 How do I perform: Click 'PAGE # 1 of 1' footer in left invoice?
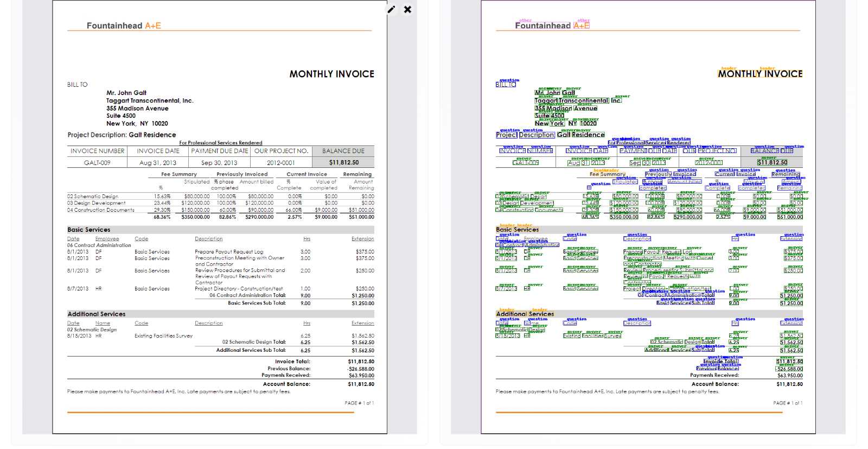(359, 403)
